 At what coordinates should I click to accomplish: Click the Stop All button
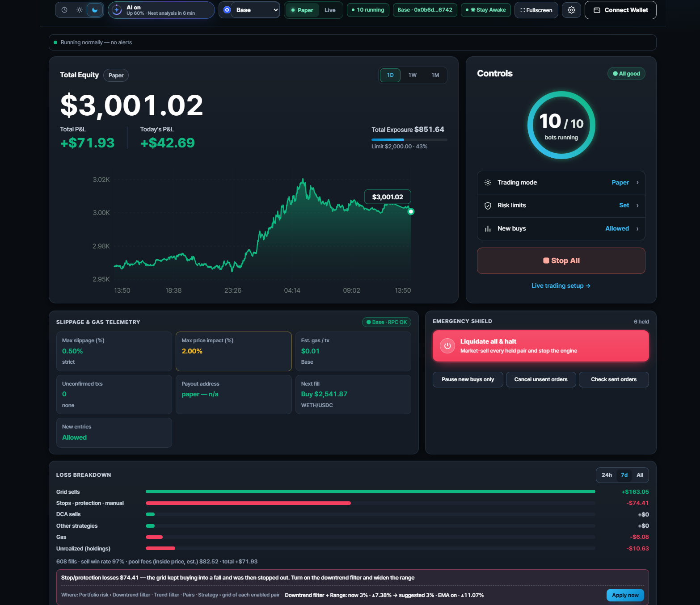click(x=561, y=260)
